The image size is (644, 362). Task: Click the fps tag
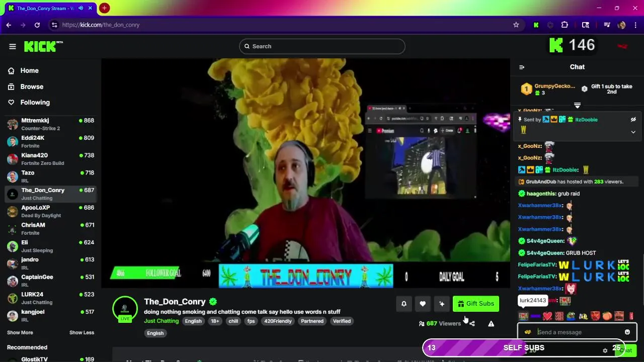[251, 321]
